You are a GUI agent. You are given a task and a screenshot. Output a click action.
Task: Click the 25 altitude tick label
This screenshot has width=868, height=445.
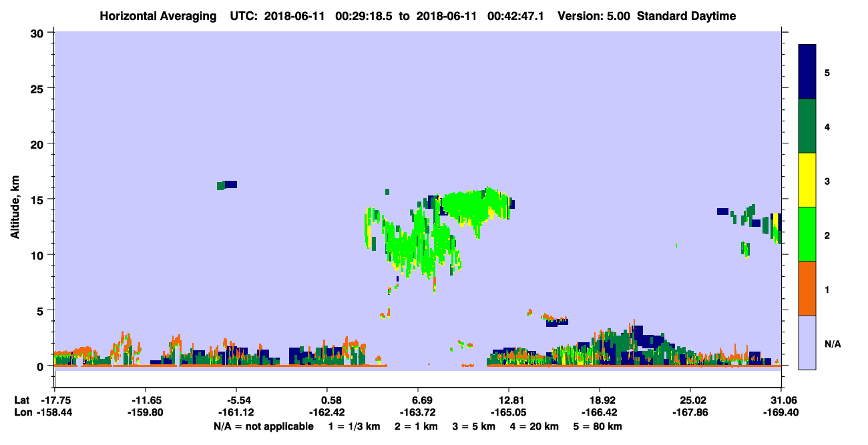[38, 88]
